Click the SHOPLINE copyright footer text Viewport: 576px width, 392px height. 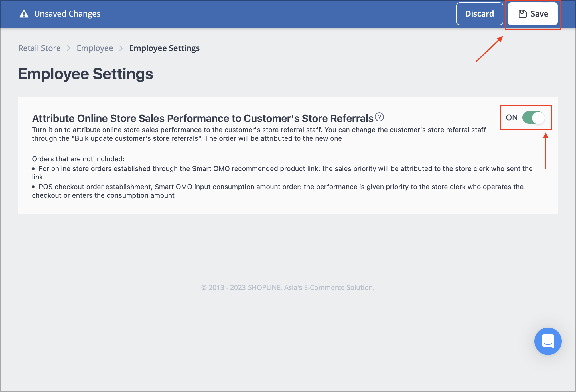[288, 287]
